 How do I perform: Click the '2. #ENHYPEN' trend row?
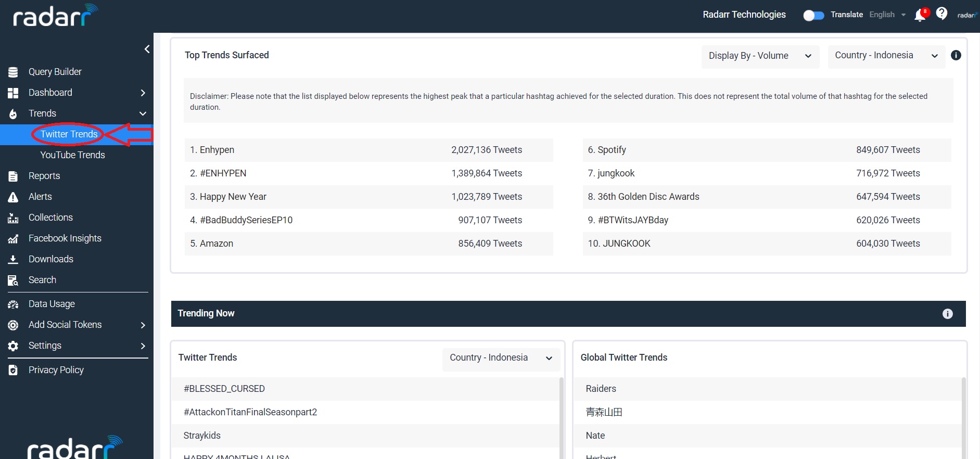pyautogui.click(x=368, y=173)
